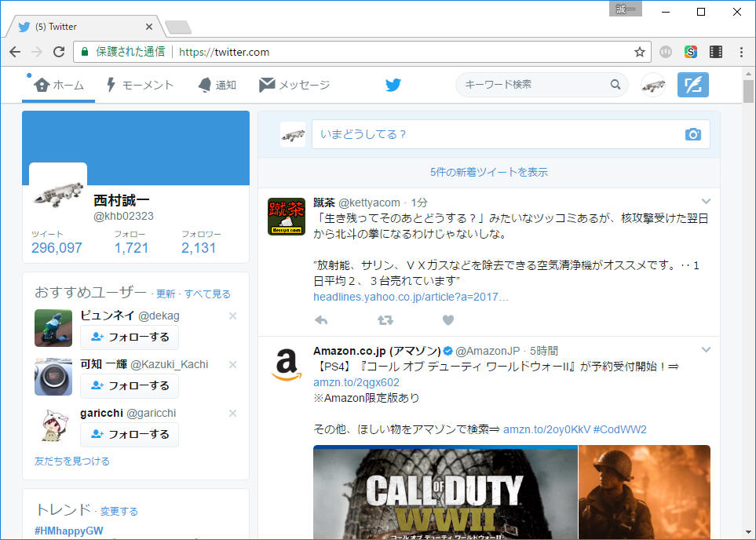Click すべて見る to view all suggestions
The width and height of the screenshot is (756, 540).
pyautogui.click(x=207, y=294)
